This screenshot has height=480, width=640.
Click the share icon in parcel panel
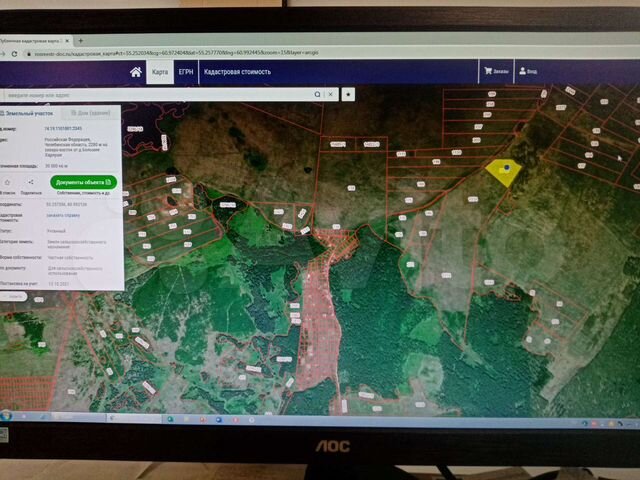point(31,183)
